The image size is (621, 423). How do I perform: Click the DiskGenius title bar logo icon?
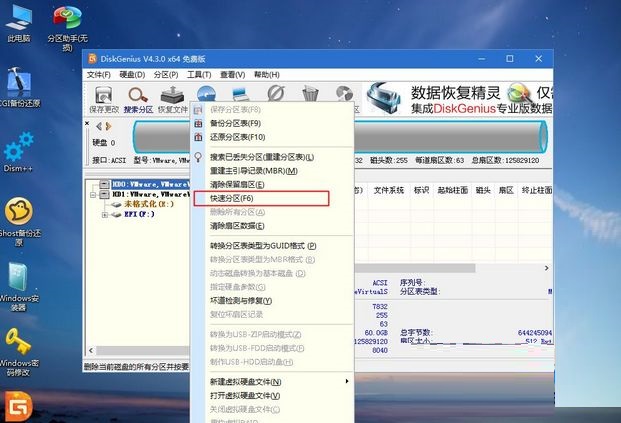pos(92,59)
